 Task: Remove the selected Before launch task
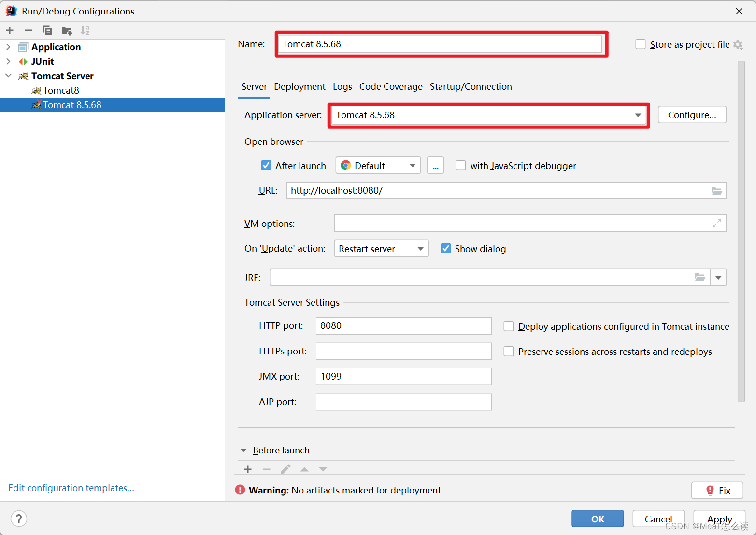point(267,469)
